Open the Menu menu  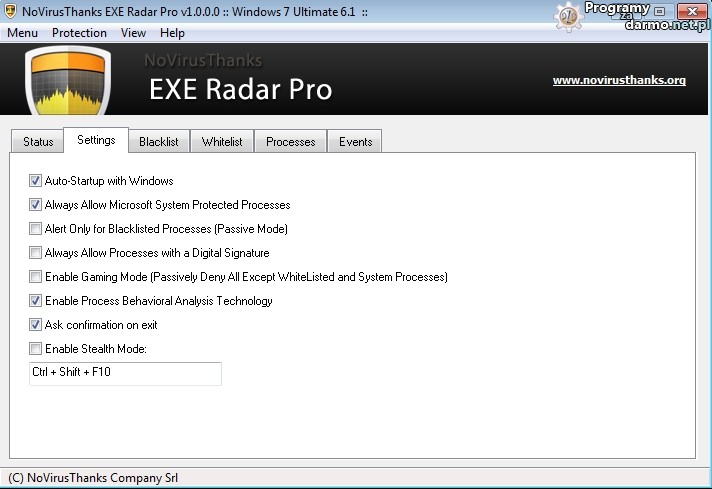pyautogui.click(x=23, y=33)
